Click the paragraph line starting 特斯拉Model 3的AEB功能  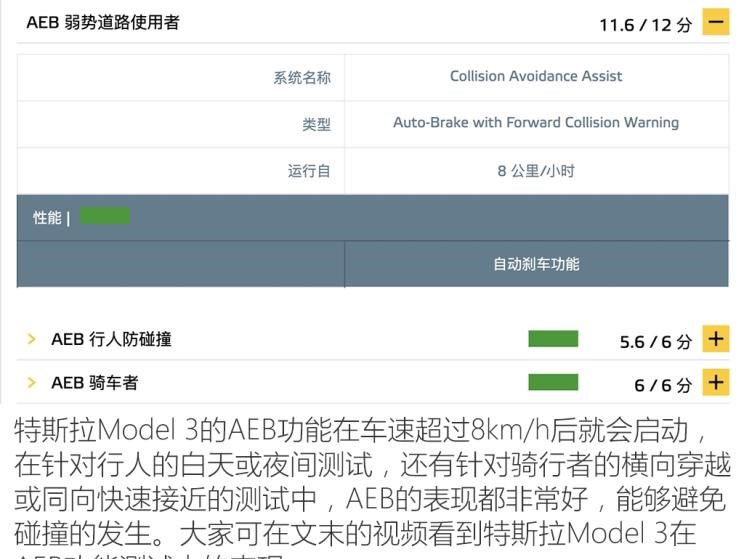[361, 430]
